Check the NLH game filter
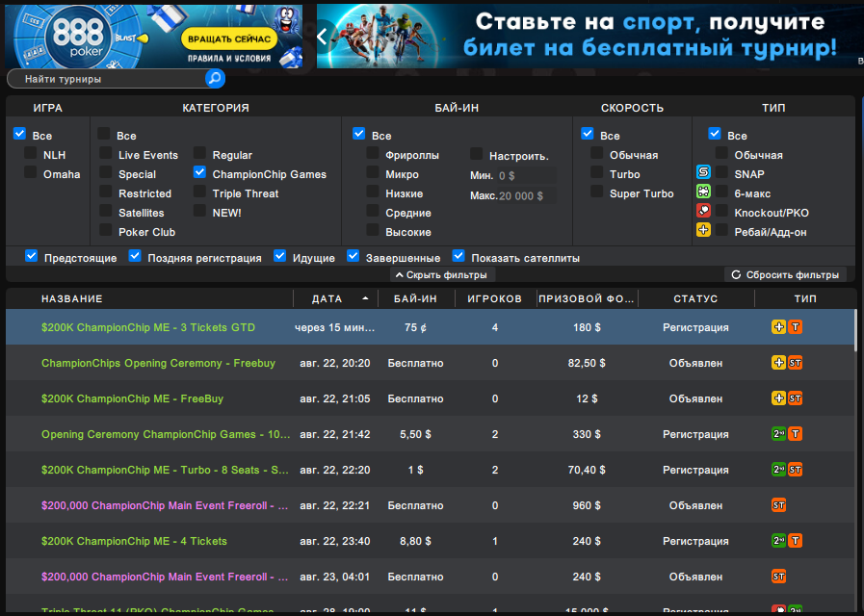 [31, 153]
